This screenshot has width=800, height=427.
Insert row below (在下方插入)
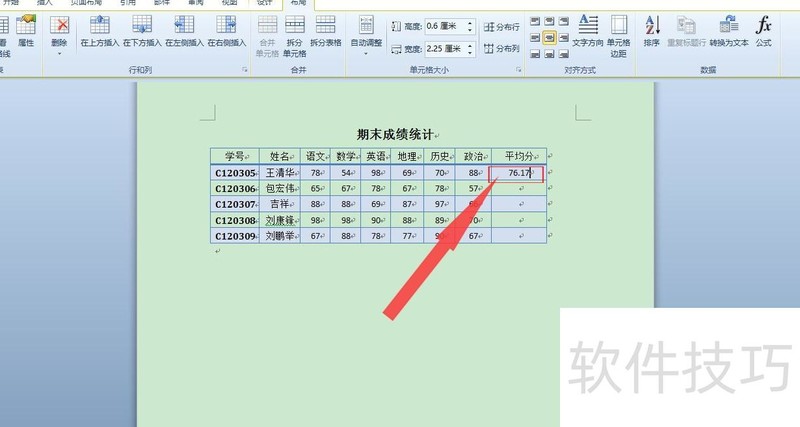coord(142,32)
